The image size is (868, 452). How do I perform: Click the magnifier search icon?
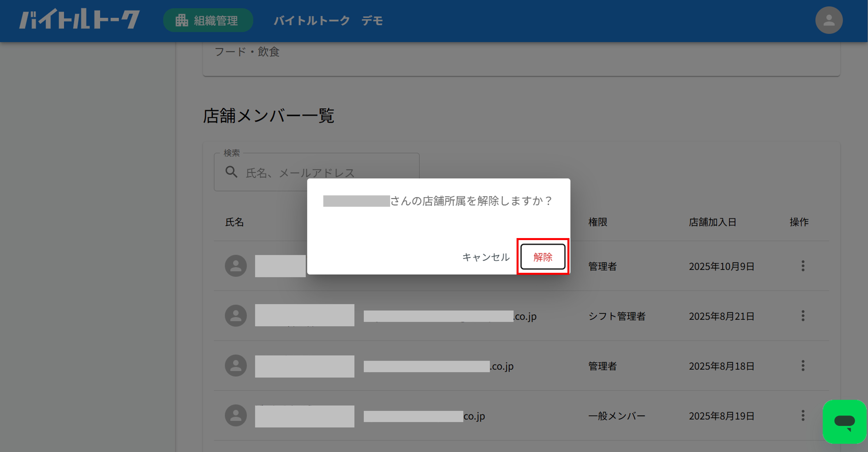pos(231,172)
